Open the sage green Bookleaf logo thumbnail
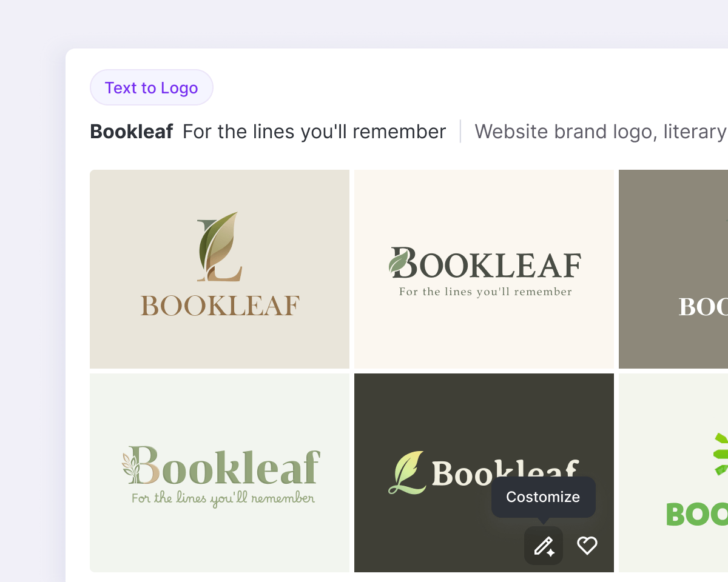Screen dimensions: 728x582 (x=220, y=540)
